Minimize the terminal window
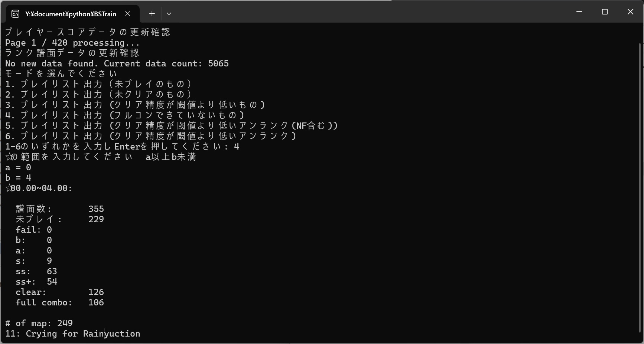 (579, 12)
